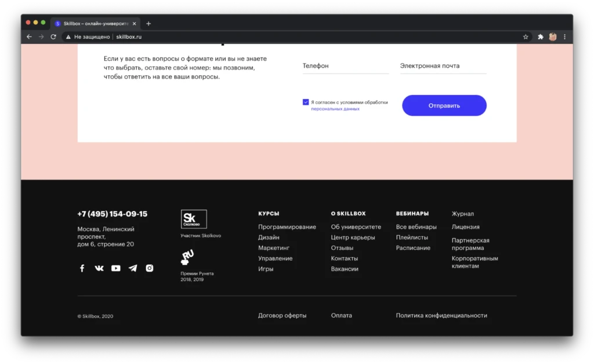Click the Москва, Ленинский проспект address text

coord(106,236)
